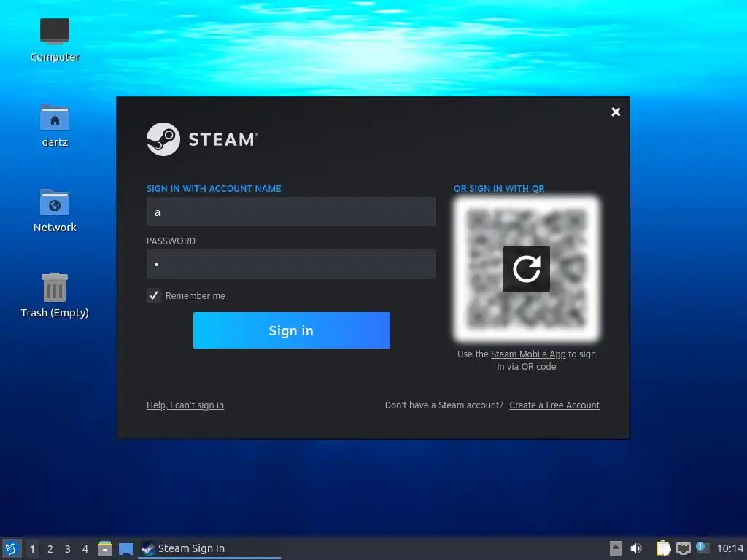Viewport: 747px width, 560px height.
Task: Open the Lubuntu start menu
Action: [12, 548]
